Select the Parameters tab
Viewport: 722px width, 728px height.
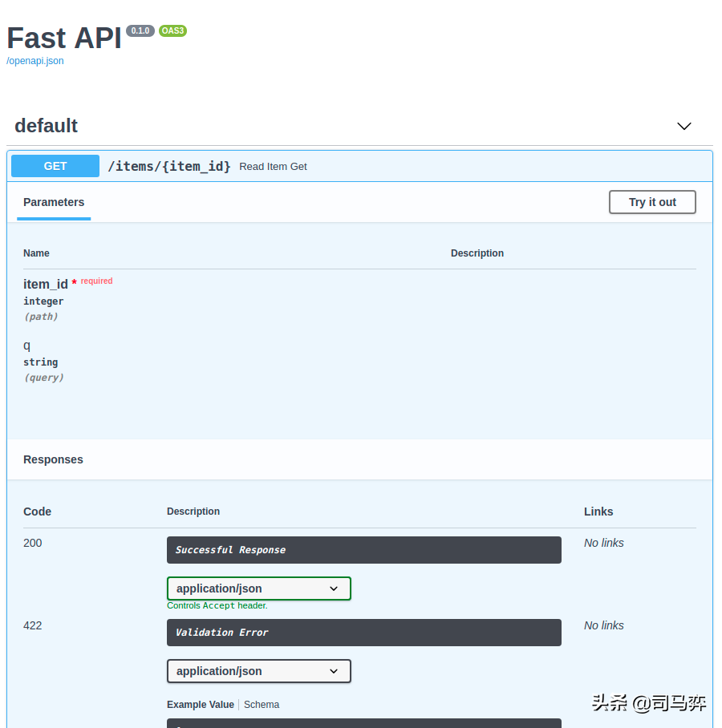(54, 202)
